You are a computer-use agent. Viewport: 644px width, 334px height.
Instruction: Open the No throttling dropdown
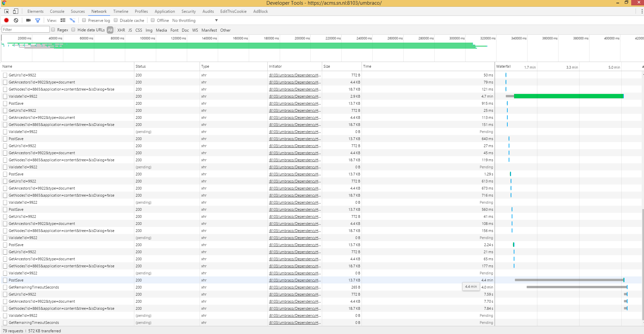click(x=195, y=21)
